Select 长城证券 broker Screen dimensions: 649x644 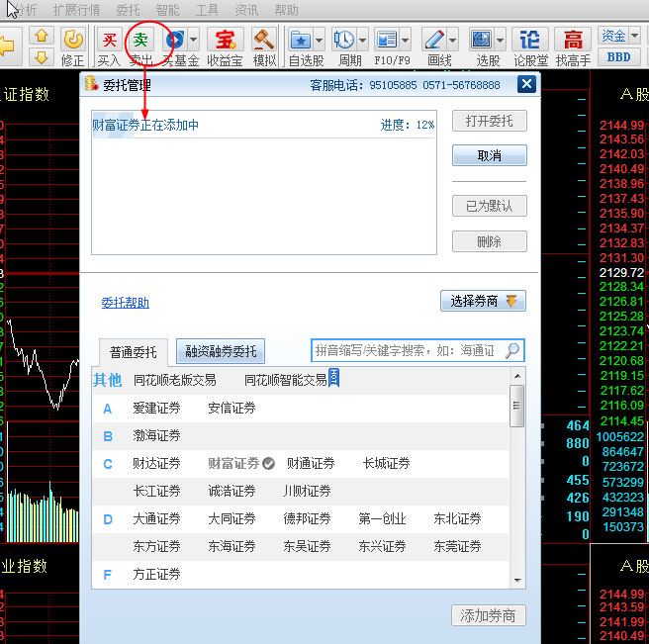386,464
